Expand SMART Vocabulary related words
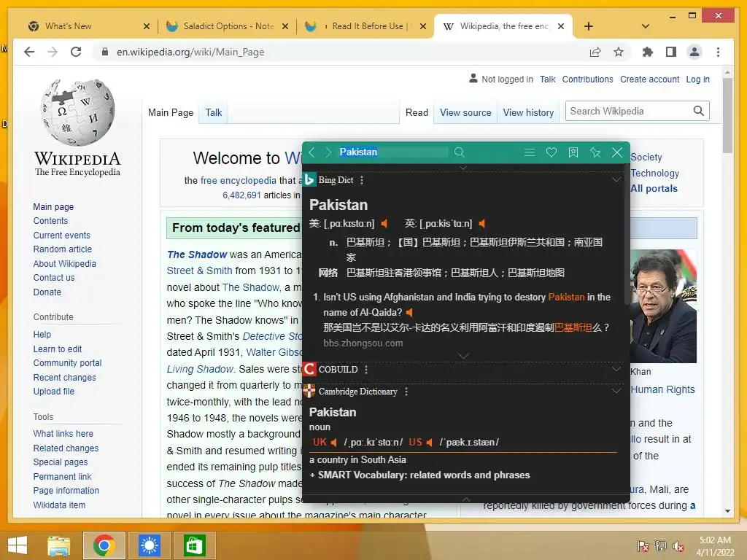Viewport: 747px width, 560px height. (419, 475)
